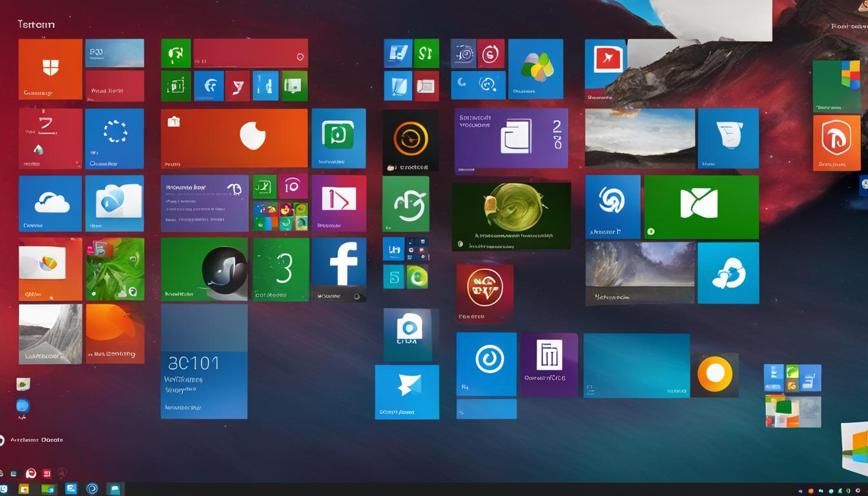Open the green tile with colorful window grid
Screen dimensions: 868x496
click(x=838, y=85)
